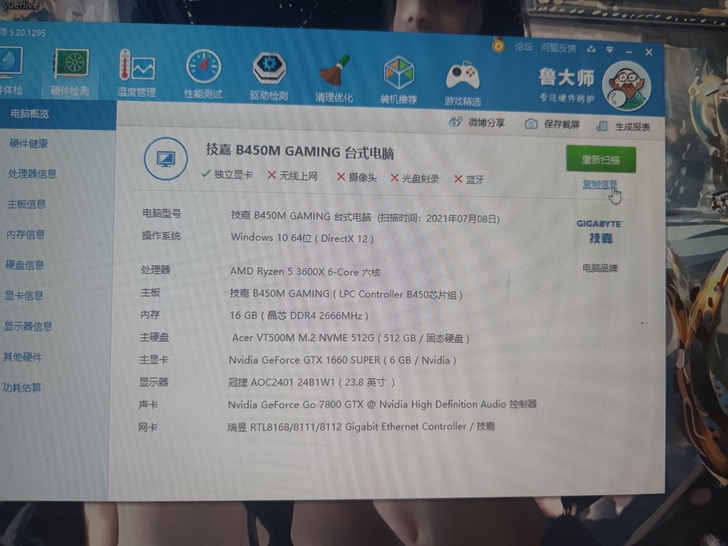Share via 微博分享
This screenshot has width=728, height=546.
[x=477, y=123]
